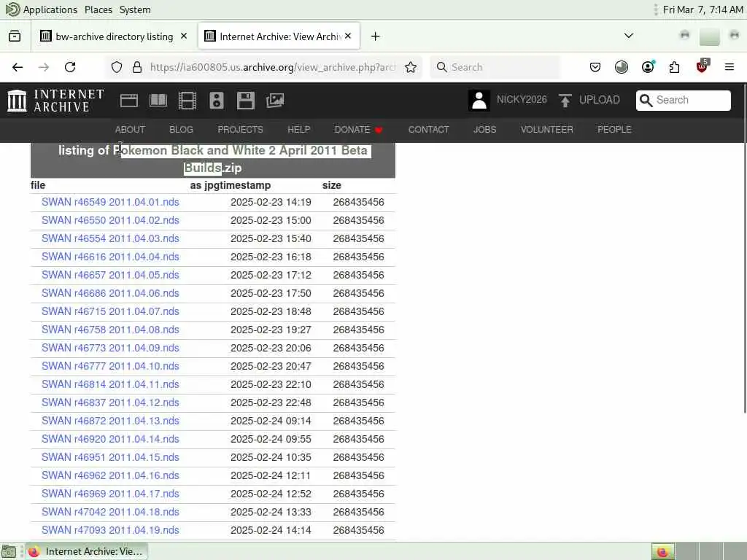Open SWAN r46962 2011.04.16.nds file link
747x560 pixels.
[110, 475]
